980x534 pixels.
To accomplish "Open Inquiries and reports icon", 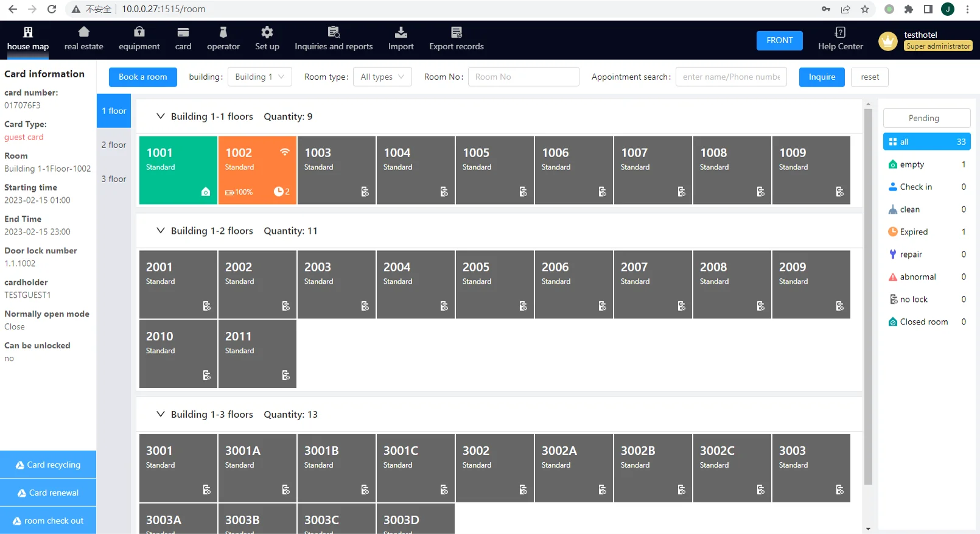I will click(334, 32).
